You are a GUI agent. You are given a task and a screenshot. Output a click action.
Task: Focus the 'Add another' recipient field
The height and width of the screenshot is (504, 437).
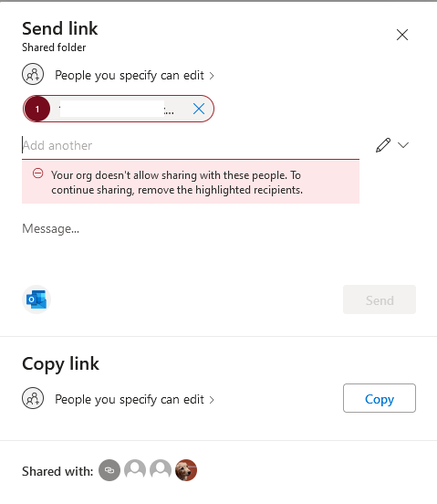click(x=191, y=145)
